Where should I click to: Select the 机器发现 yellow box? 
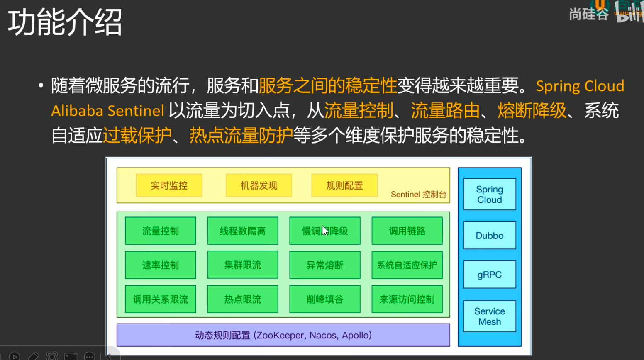point(259,185)
